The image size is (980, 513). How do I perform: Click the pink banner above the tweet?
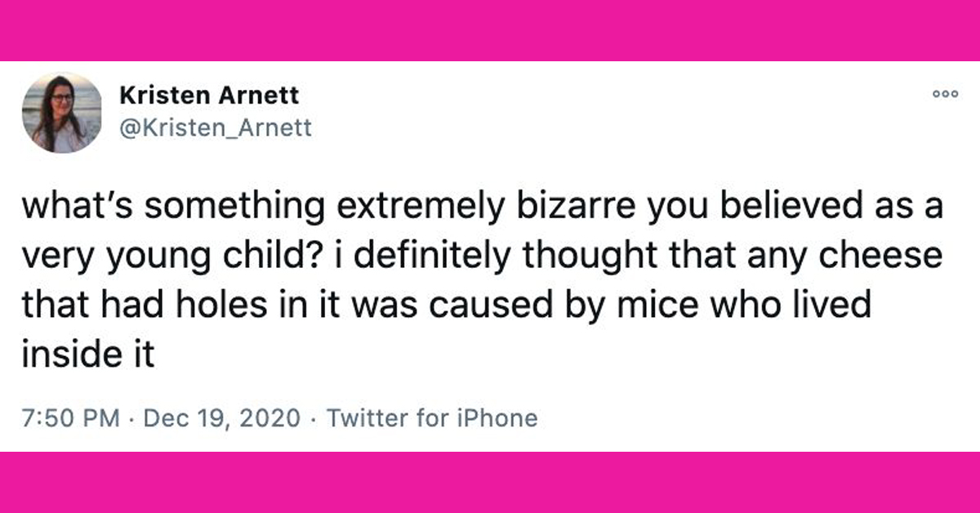coord(490,30)
